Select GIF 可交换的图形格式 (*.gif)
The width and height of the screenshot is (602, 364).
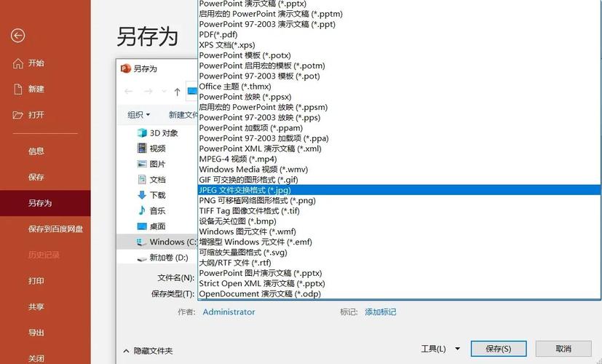tap(400, 180)
